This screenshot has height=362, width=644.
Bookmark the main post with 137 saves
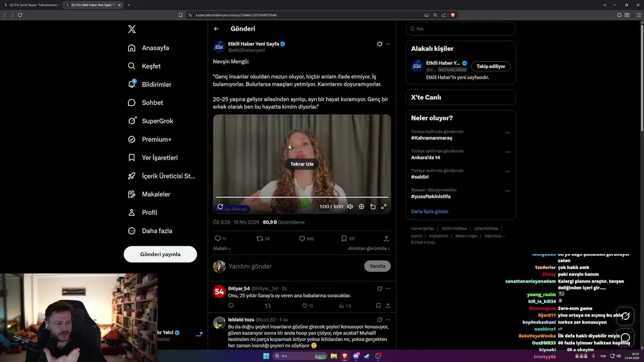344,238
